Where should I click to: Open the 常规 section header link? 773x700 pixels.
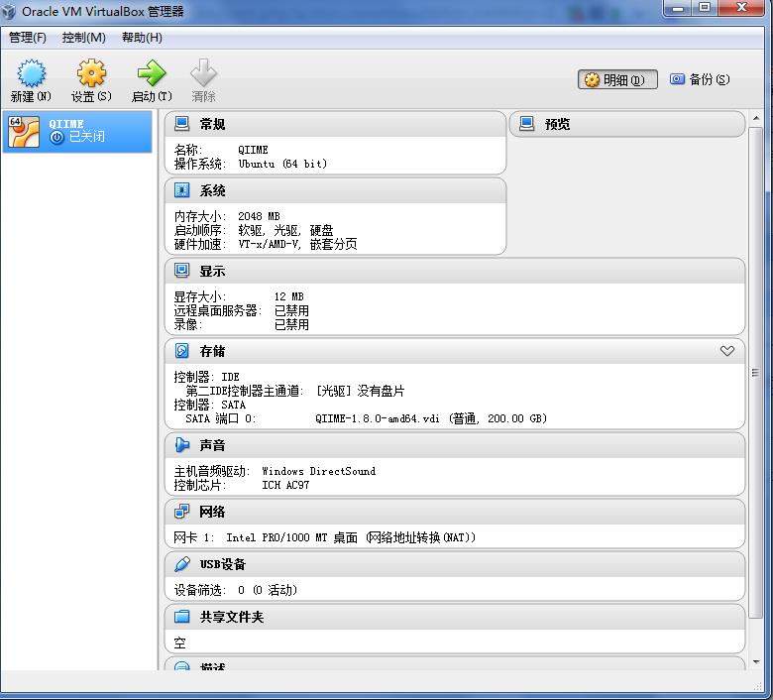212,124
